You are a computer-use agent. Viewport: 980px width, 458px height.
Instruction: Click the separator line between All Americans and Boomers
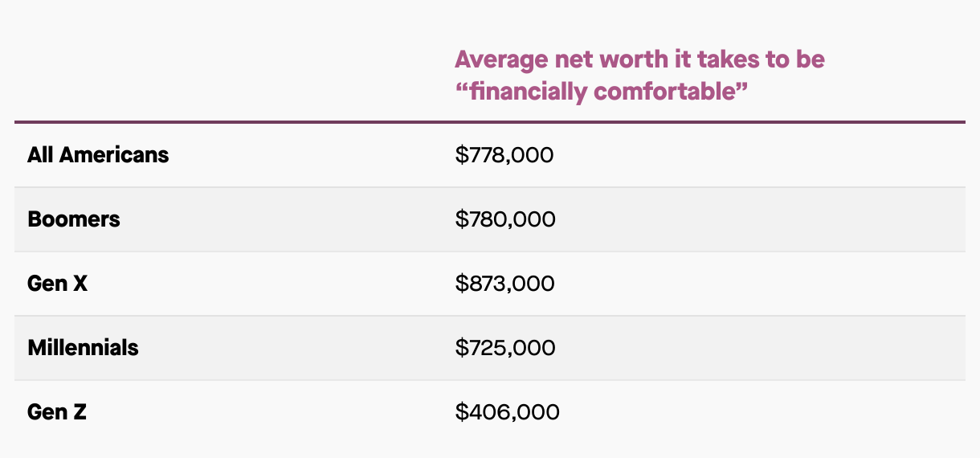point(490,187)
